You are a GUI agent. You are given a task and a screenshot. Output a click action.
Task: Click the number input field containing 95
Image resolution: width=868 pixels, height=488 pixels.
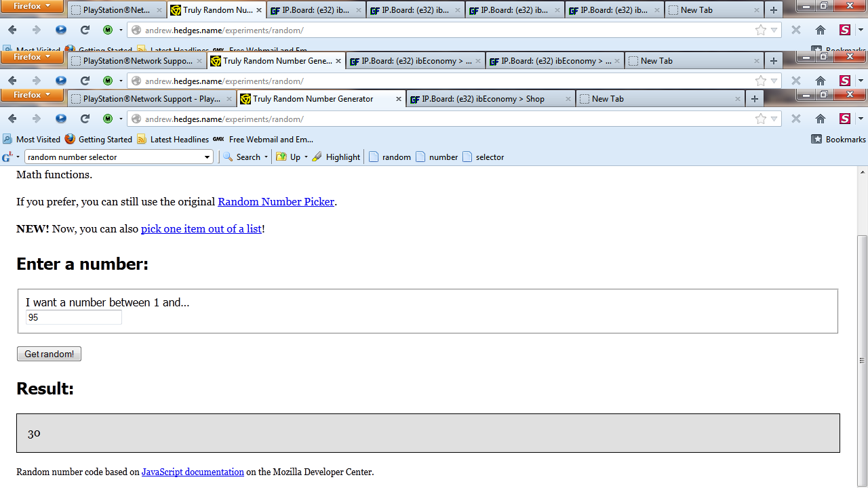click(x=73, y=318)
